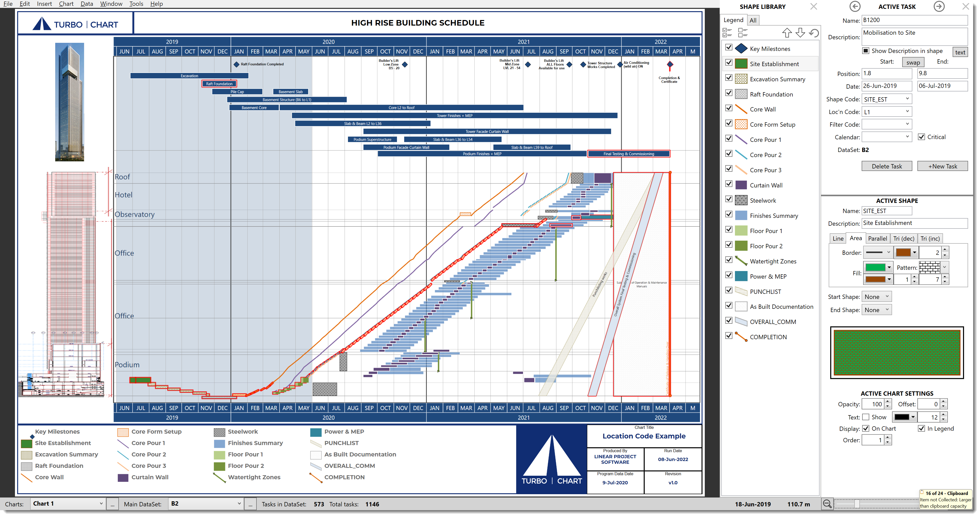Toggle the Critical checkbox
980x517 pixels.
click(921, 137)
